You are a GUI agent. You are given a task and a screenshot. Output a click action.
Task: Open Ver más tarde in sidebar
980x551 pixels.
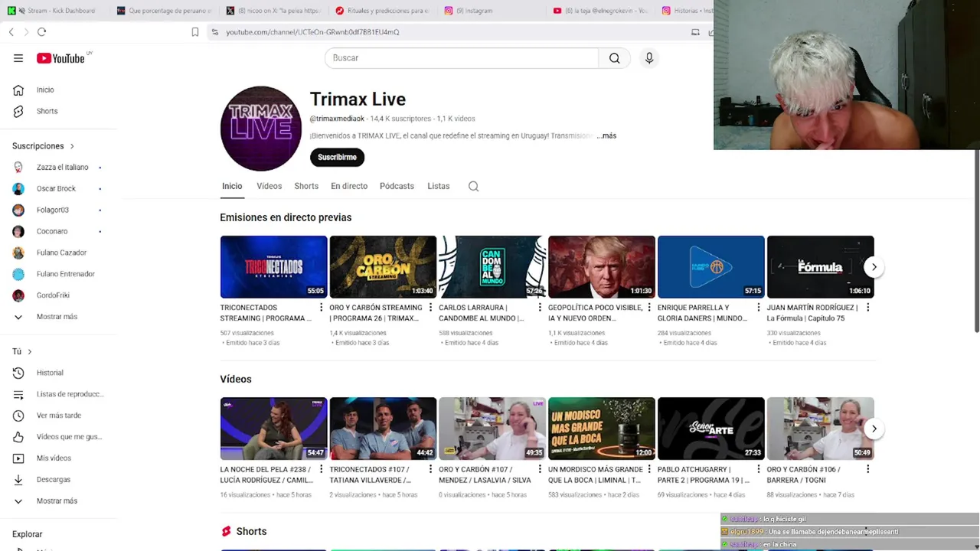tap(58, 416)
